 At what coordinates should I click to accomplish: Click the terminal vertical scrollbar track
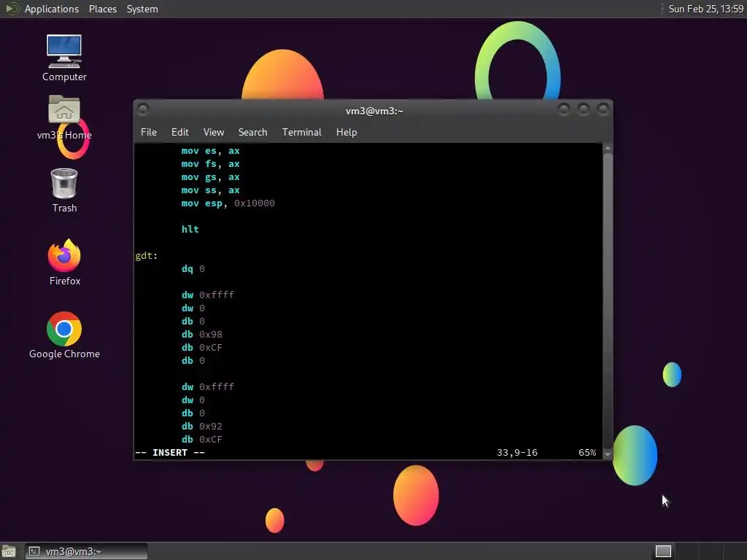coord(608,301)
